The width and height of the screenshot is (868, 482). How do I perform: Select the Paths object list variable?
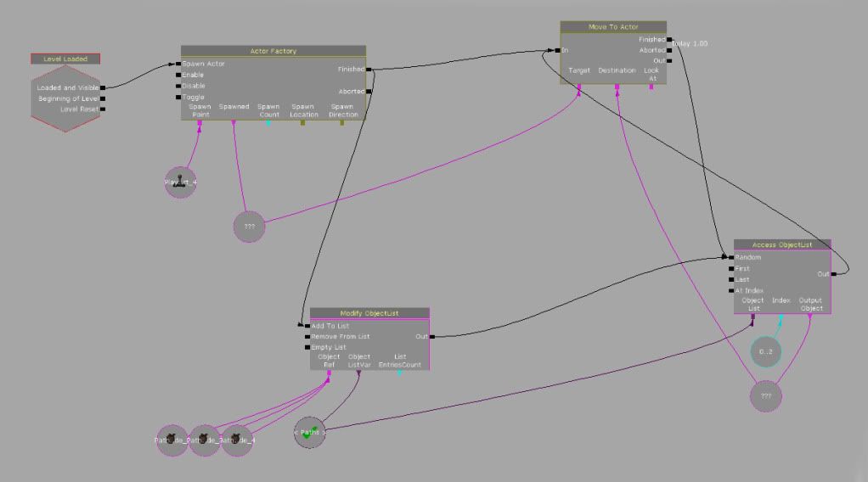pos(309,432)
